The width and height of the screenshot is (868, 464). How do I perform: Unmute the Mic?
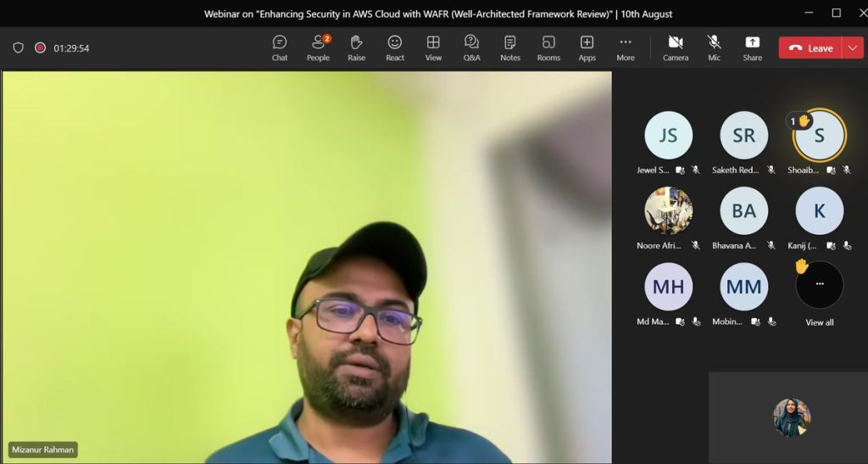(x=715, y=48)
